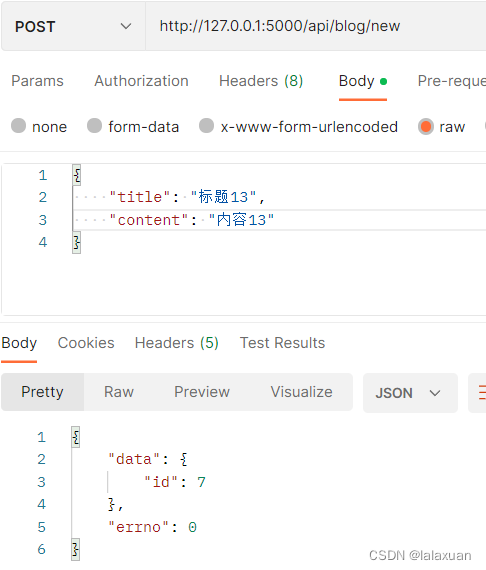Switch to the Raw response view
Image resolution: width=486 pixels, height=570 pixels.
click(x=119, y=392)
